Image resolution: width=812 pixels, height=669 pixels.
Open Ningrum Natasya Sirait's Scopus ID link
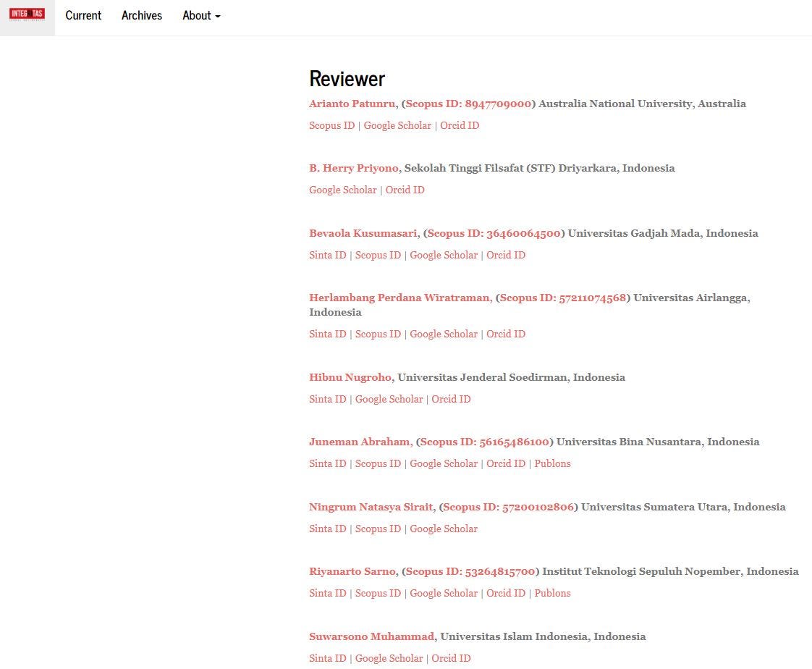click(378, 529)
